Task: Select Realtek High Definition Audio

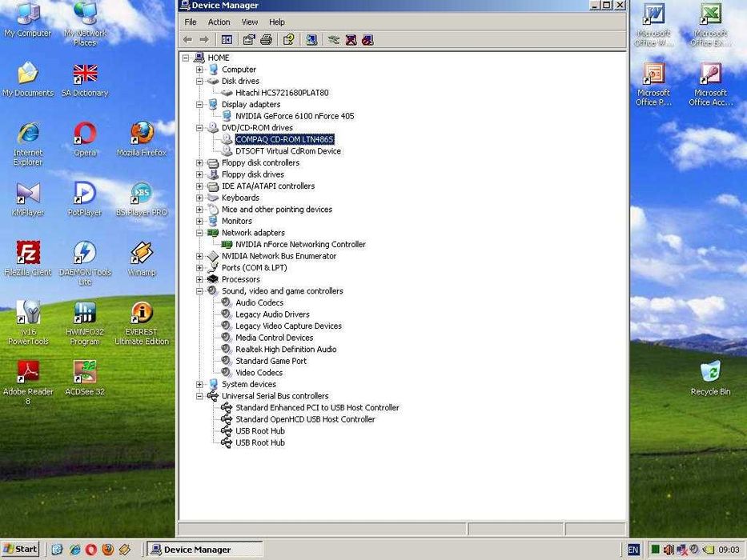Action: [286, 349]
